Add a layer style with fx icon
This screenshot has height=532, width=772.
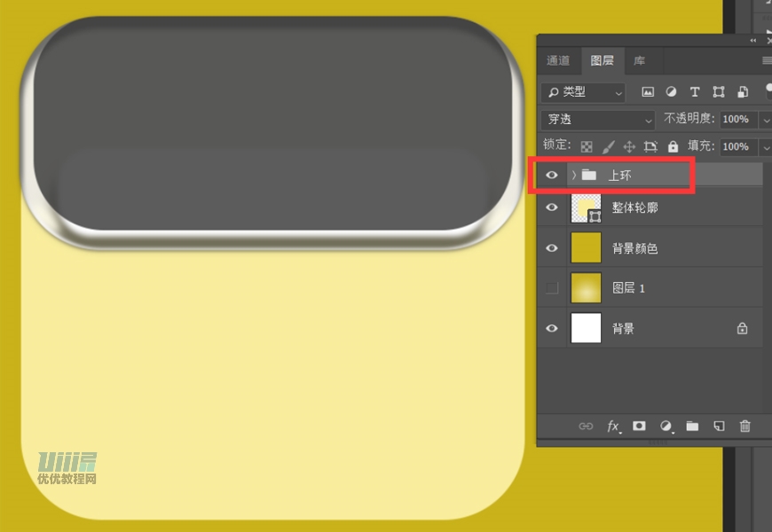coord(613,426)
